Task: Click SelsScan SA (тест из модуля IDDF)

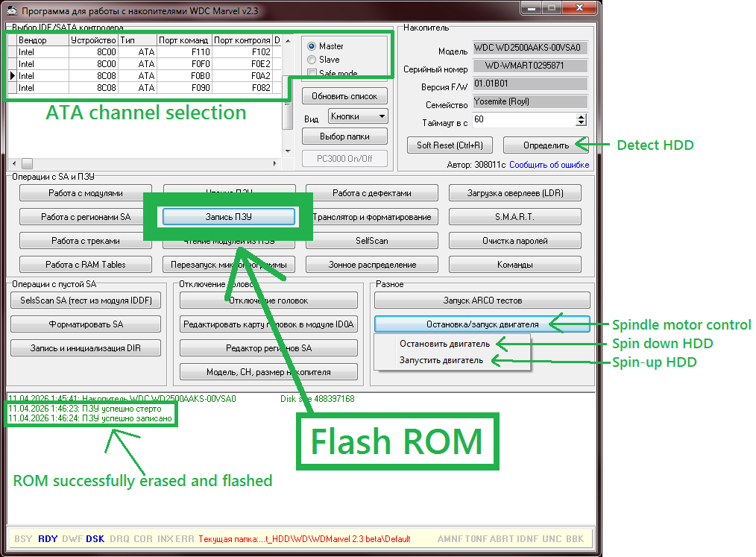Action: pos(86,300)
